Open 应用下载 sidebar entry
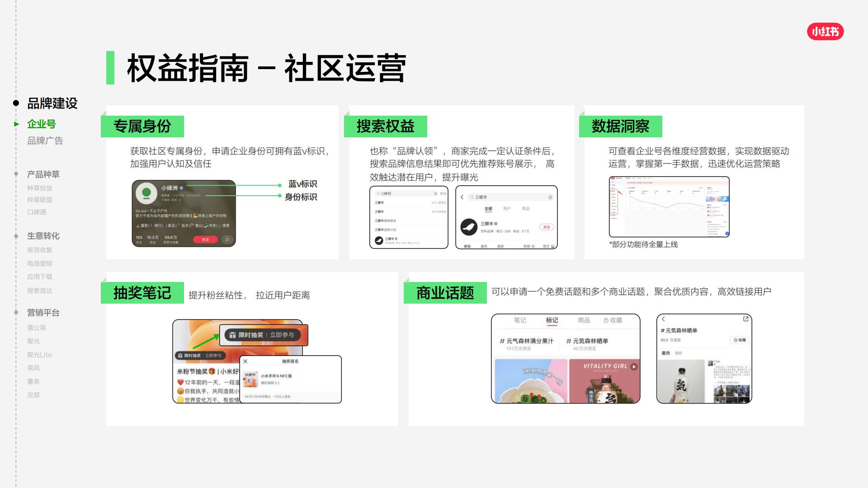Image resolution: width=868 pixels, height=488 pixels. [x=40, y=277]
